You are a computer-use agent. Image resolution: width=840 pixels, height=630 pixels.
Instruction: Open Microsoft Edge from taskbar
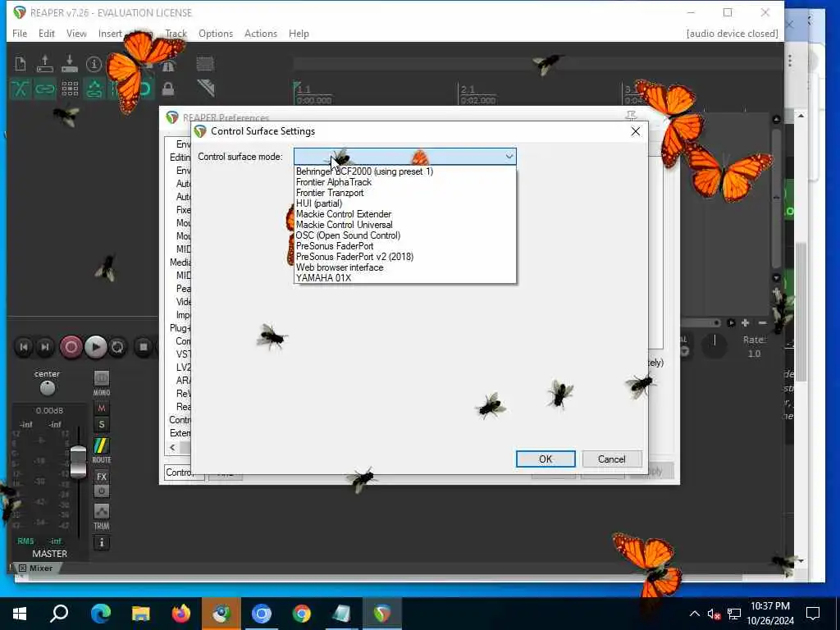coord(100,614)
